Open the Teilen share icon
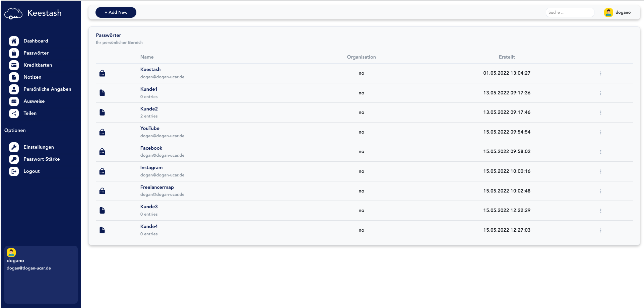Image resolution: width=644 pixels, height=308 pixels. [14, 113]
